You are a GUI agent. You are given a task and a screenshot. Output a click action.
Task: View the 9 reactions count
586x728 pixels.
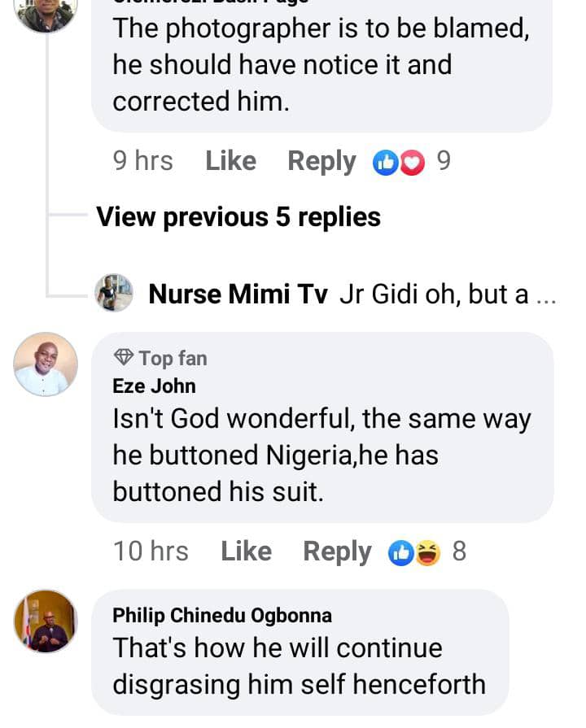click(444, 161)
